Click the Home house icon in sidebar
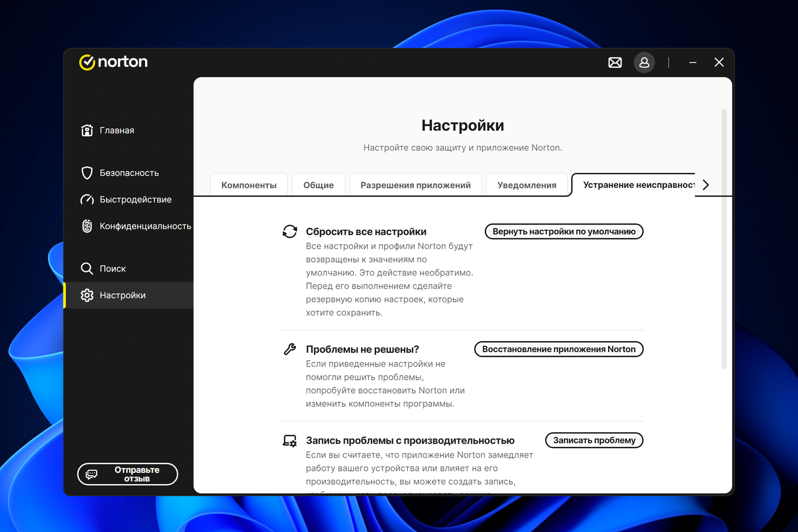The height and width of the screenshot is (532, 798). click(87, 130)
